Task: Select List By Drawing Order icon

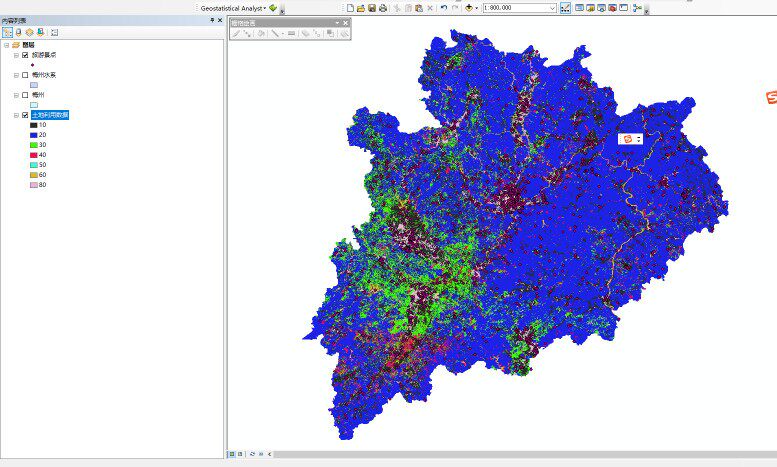Action: point(7,32)
